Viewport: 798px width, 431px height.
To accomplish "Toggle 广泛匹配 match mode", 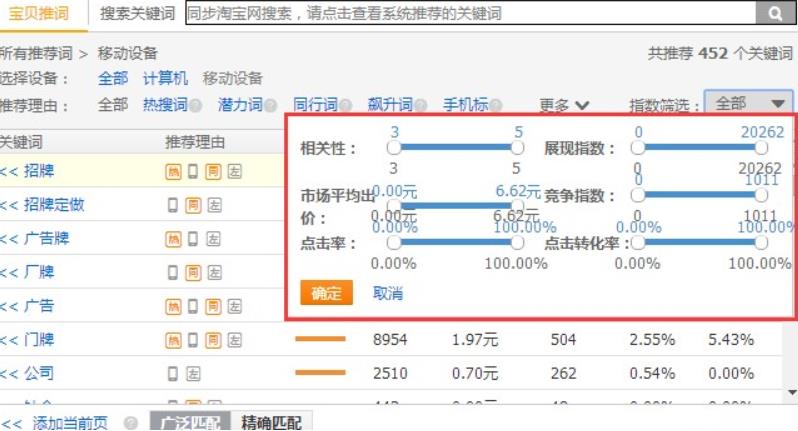I will (x=190, y=423).
